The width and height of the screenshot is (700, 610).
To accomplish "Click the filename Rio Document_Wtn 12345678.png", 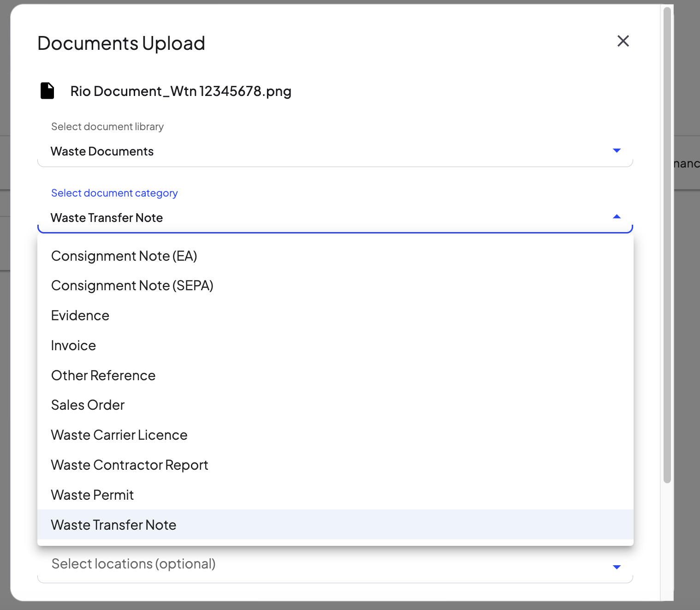I will (181, 91).
